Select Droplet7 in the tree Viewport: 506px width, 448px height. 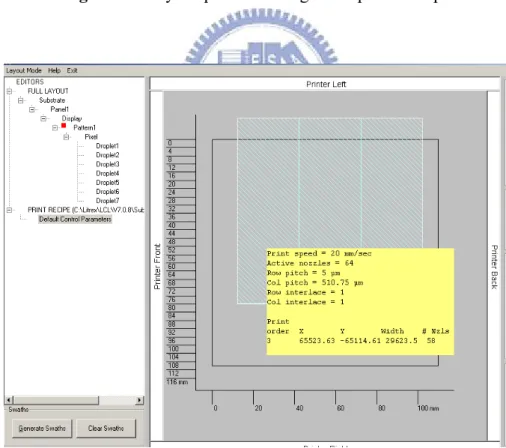[x=107, y=201]
